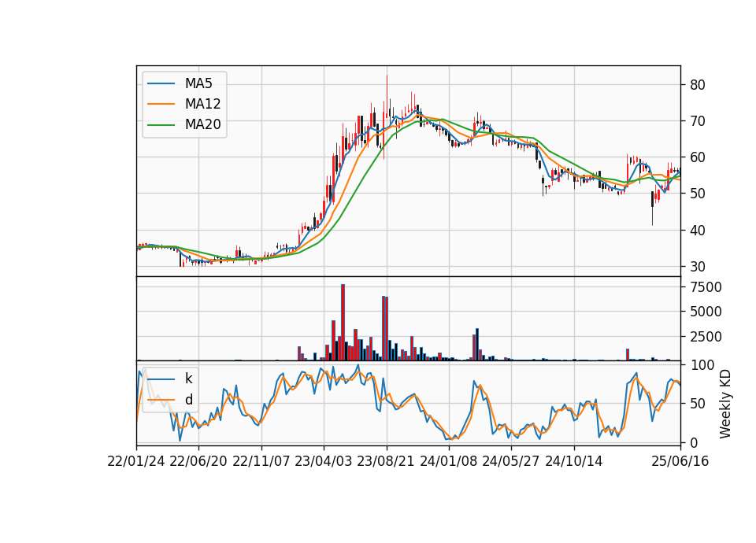
Task: Click the green MA20 legend line sample
Action: 161,125
